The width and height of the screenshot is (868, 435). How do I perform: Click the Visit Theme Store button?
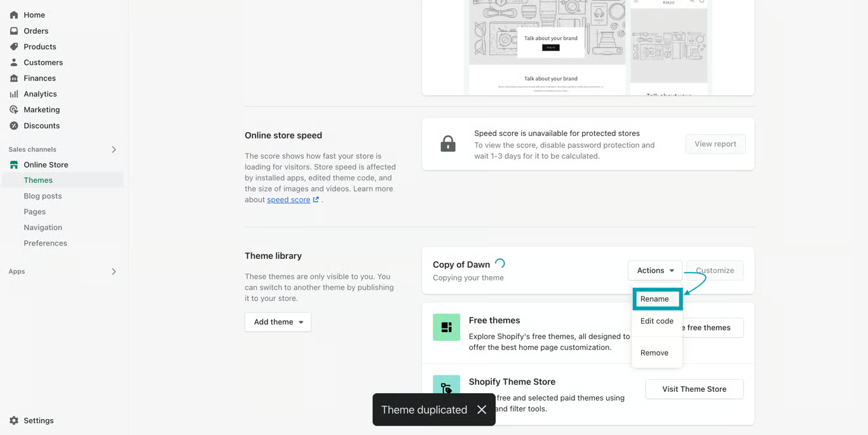point(695,389)
